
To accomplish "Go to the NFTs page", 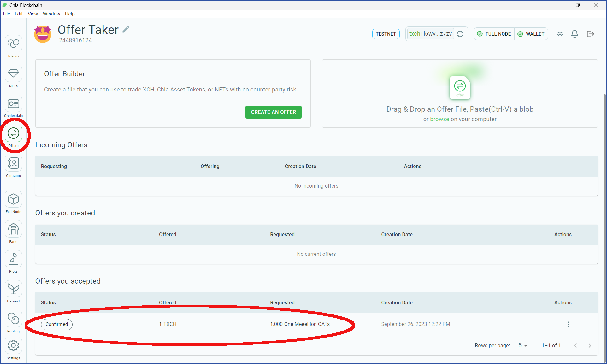I will point(13,74).
